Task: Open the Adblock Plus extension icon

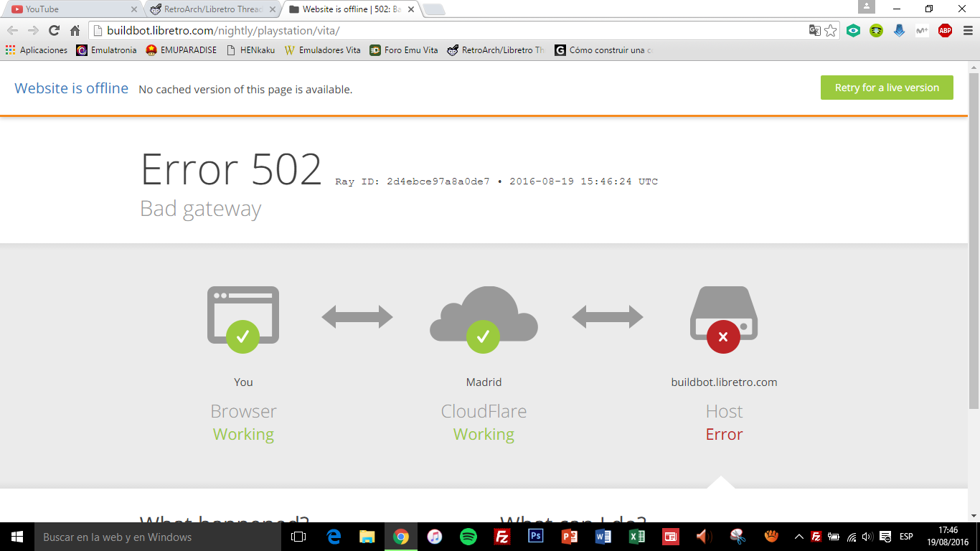Action: (945, 31)
